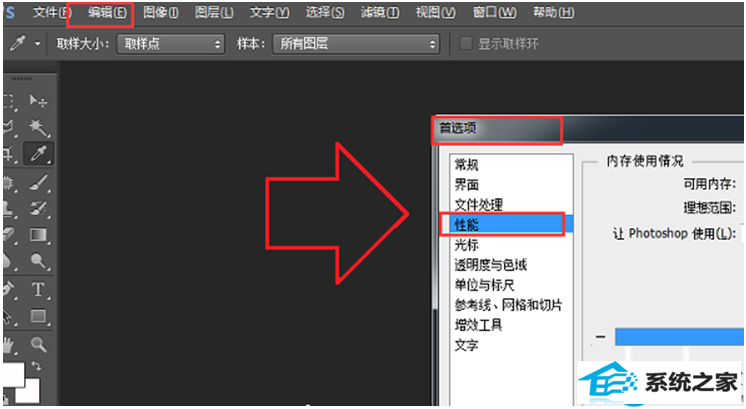746x409 pixels.
Task: Click the toolbox grip handle at top
Action: click(x=22, y=78)
